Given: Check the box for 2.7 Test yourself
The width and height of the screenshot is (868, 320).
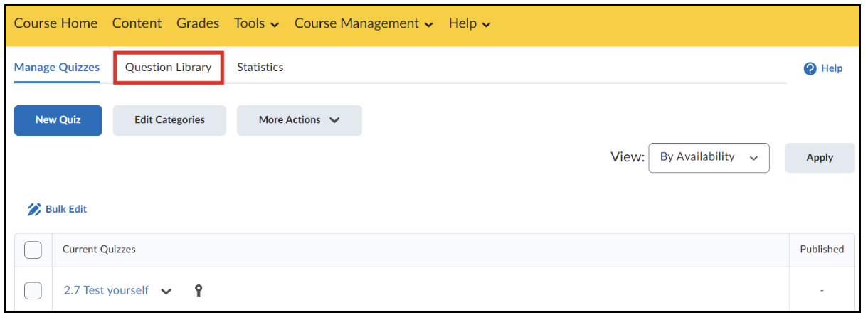Looking at the screenshot, I should 33,290.
